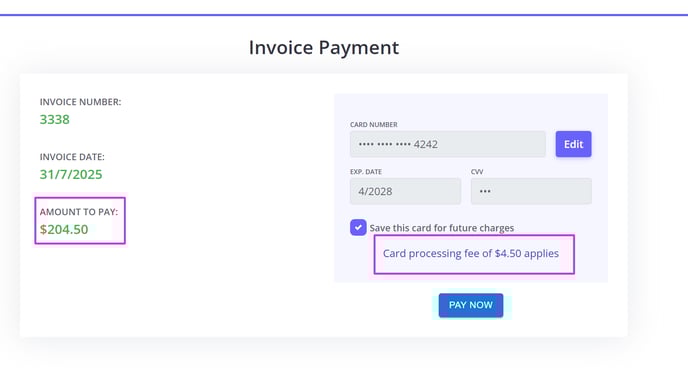Click the Invoice Payment heading
688x378 pixels.
tap(324, 47)
